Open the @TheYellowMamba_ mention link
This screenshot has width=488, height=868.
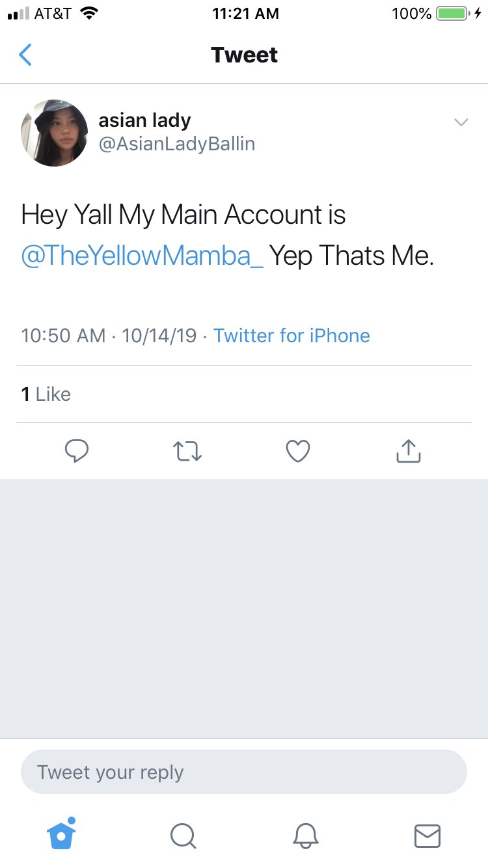[x=142, y=256]
